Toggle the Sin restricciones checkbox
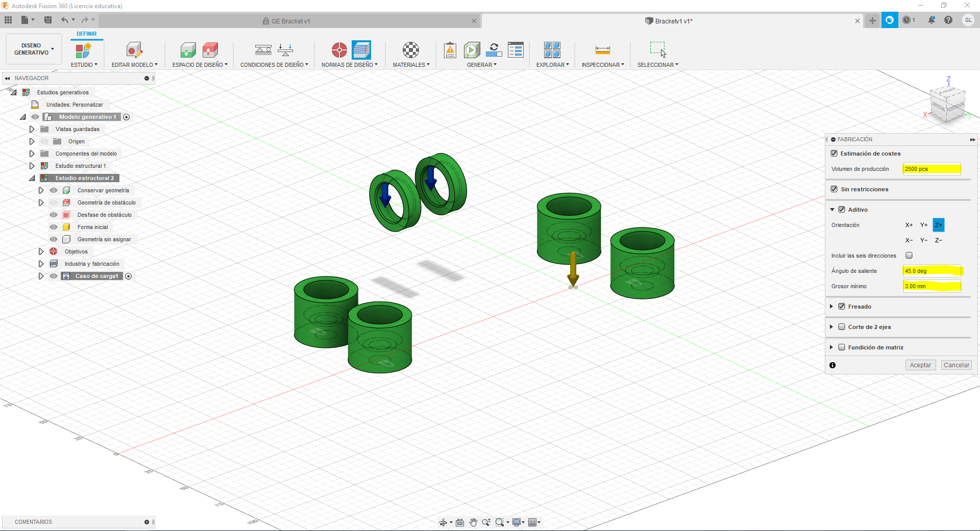The height and width of the screenshot is (531, 980). (834, 189)
